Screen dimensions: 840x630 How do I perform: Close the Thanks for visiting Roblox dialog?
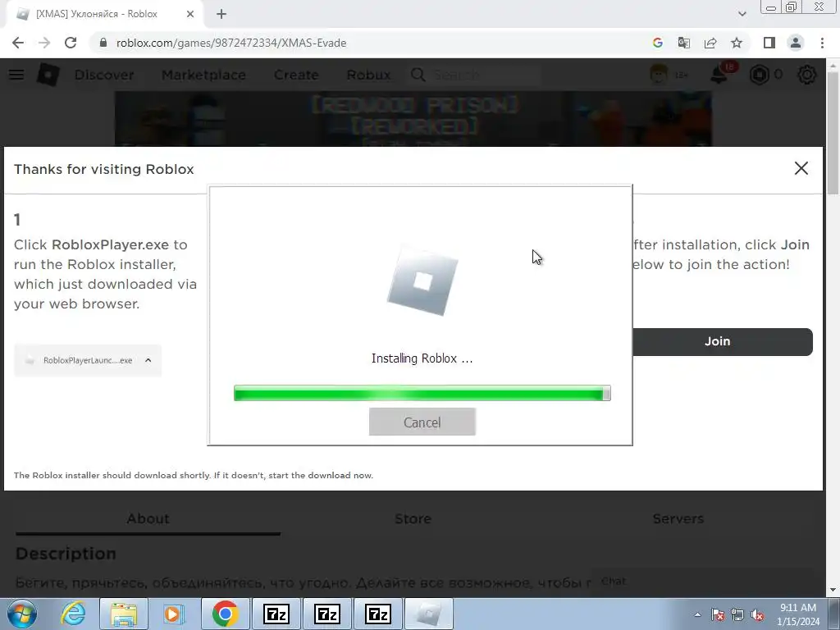(x=801, y=168)
